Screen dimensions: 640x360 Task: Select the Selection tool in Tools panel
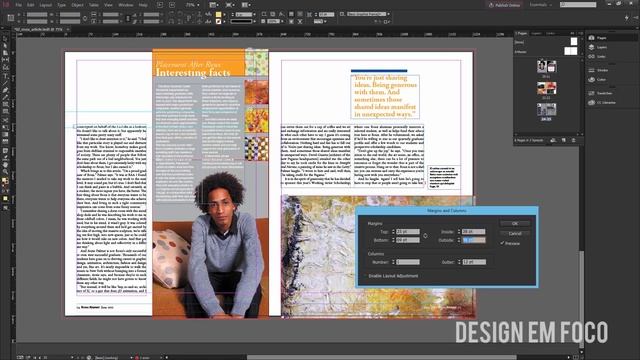(5, 39)
